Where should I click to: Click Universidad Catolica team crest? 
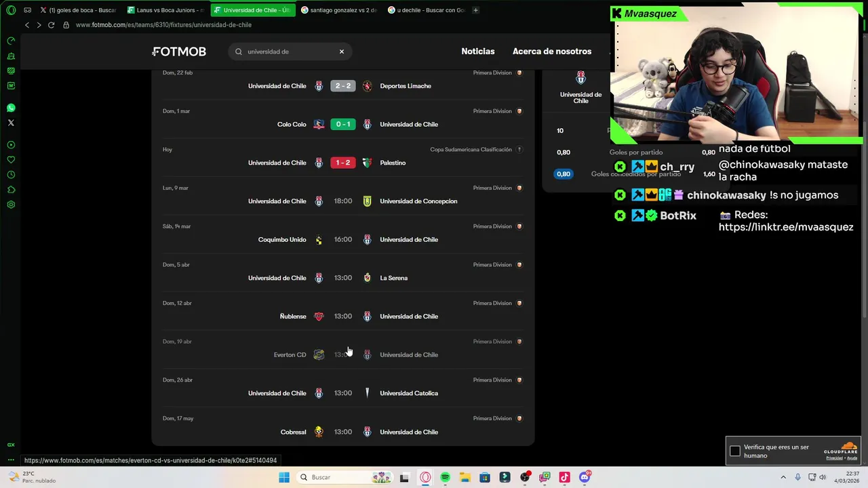367,393
